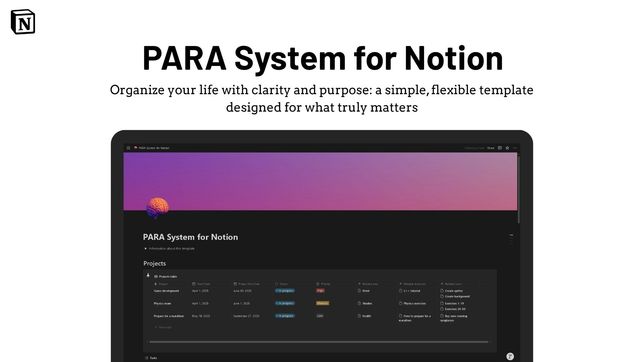Click the June 1, 2025 end date cell

(241, 303)
